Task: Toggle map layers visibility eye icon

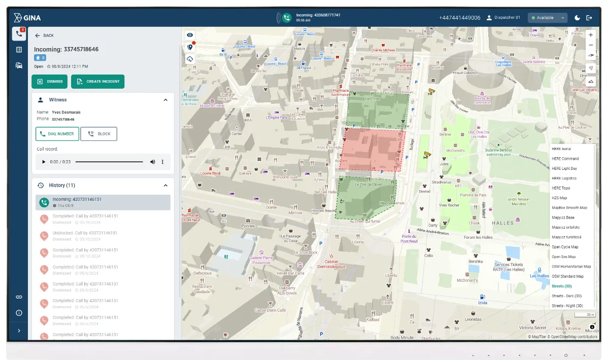Action: coord(190,35)
